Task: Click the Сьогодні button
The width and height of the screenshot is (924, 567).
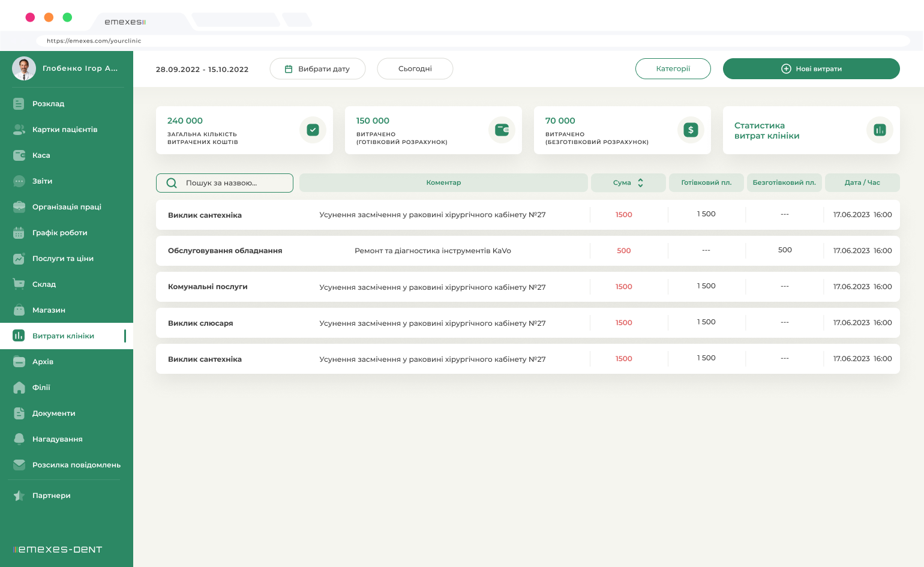Action: coord(415,68)
